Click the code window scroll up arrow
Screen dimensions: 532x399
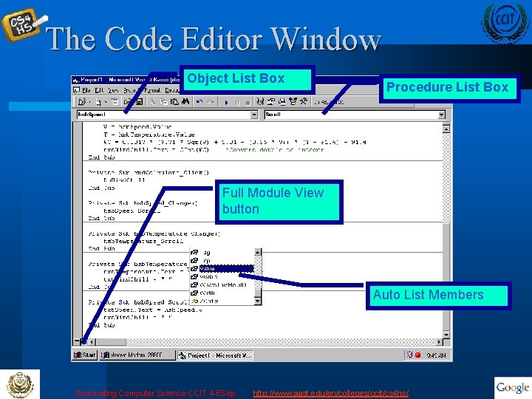pyautogui.click(x=446, y=129)
